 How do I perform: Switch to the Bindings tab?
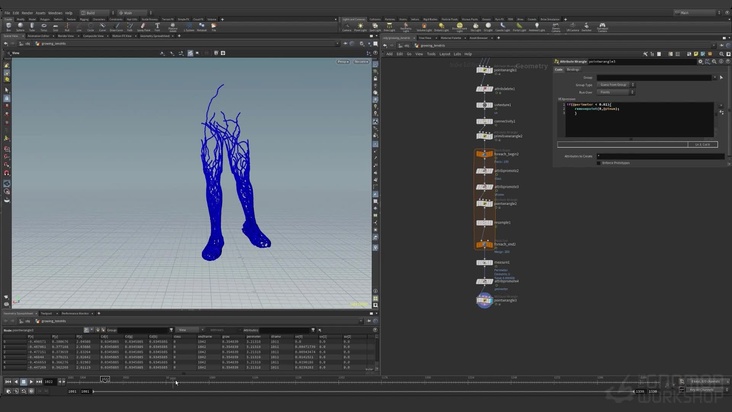pos(573,70)
